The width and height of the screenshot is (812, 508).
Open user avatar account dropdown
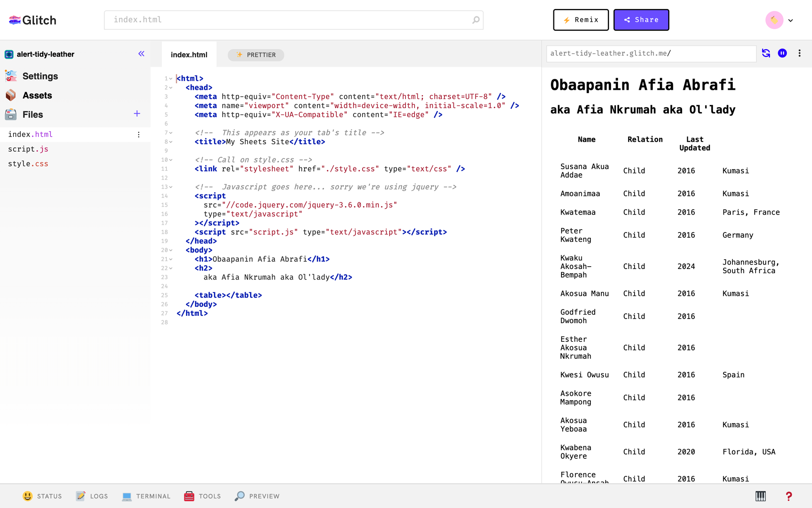click(780, 20)
